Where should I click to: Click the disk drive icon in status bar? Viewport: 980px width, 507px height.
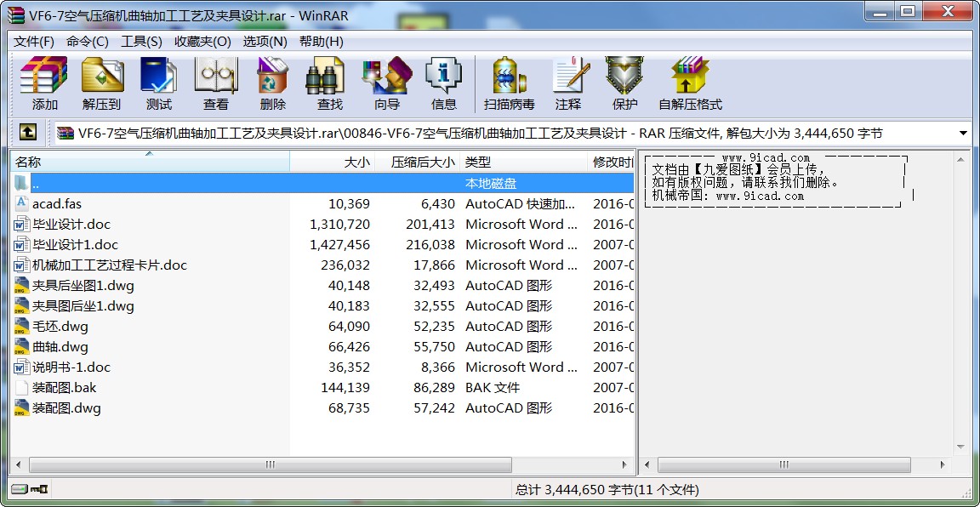[20, 489]
